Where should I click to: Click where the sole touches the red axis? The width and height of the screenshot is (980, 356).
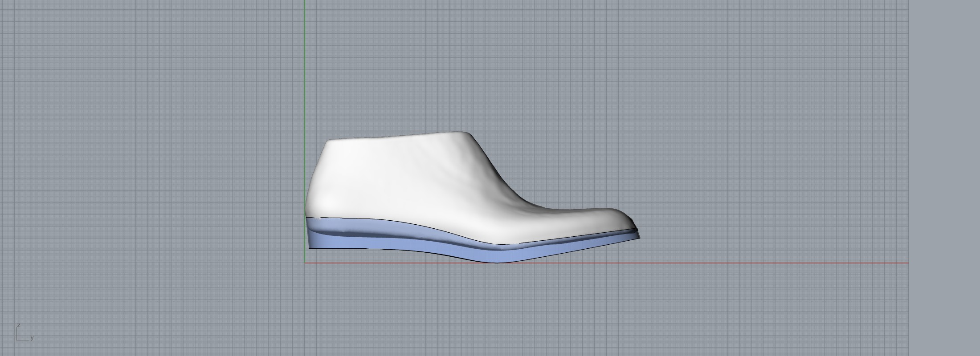point(497,262)
